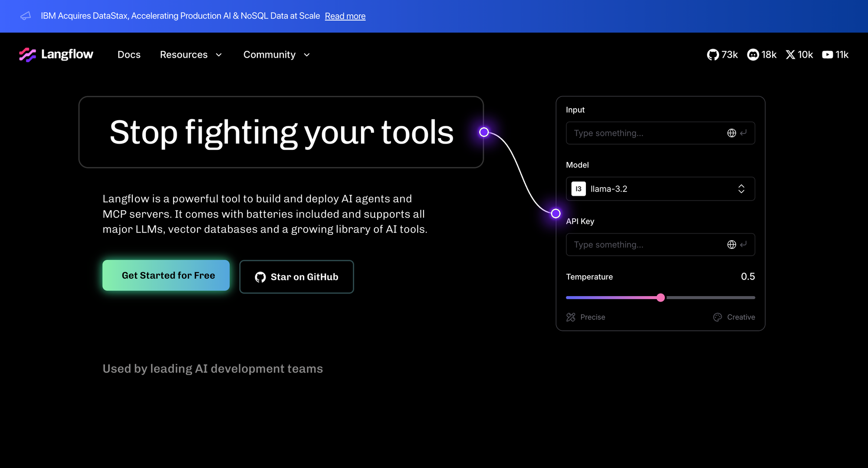868x468 pixels.
Task: Click enter arrow icon in Input field
Action: tap(743, 133)
